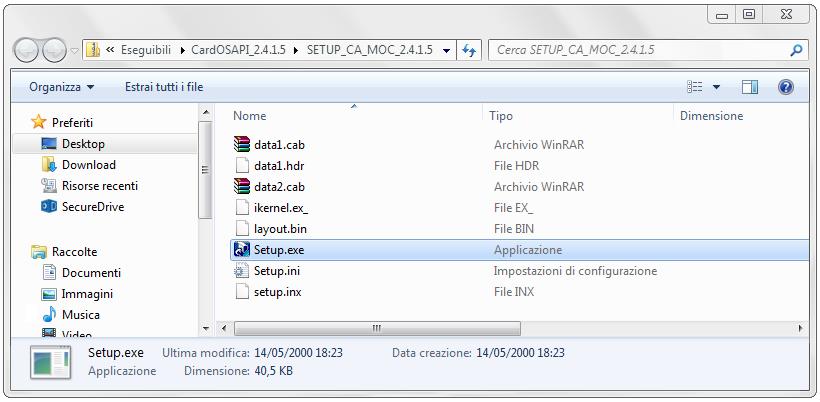This screenshot has height=402, width=820.
Task: Sort files by the Tipo column header
Action: [x=501, y=116]
